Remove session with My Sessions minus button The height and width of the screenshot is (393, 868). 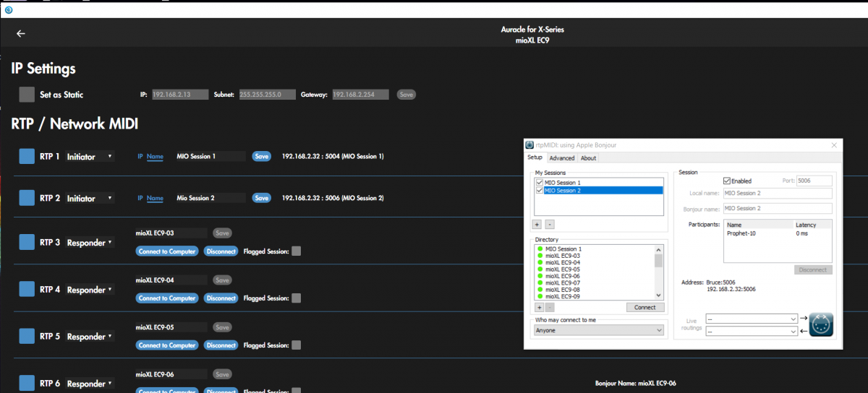coord(550,225)
